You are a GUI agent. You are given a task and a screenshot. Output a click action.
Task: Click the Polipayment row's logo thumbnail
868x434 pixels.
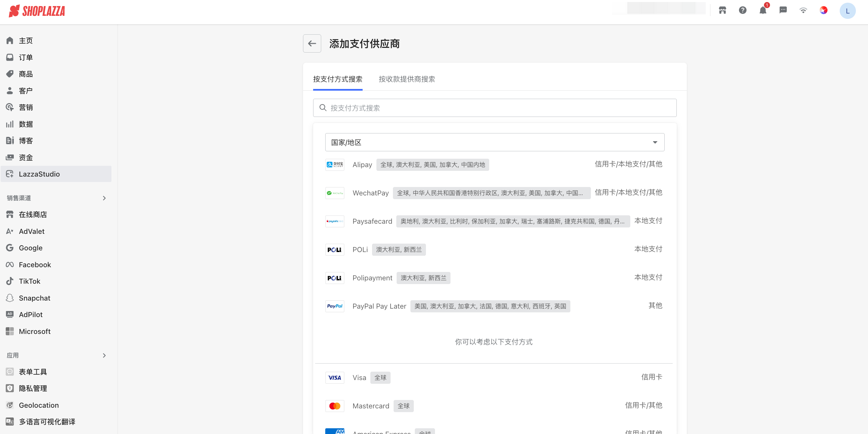(335, 278)
